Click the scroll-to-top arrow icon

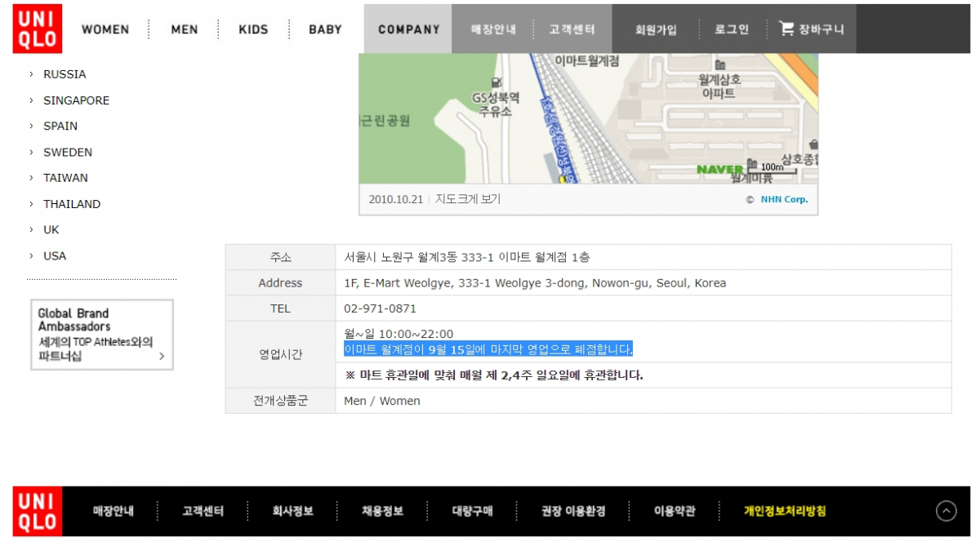pyautogui.click(x=946, y=511)
